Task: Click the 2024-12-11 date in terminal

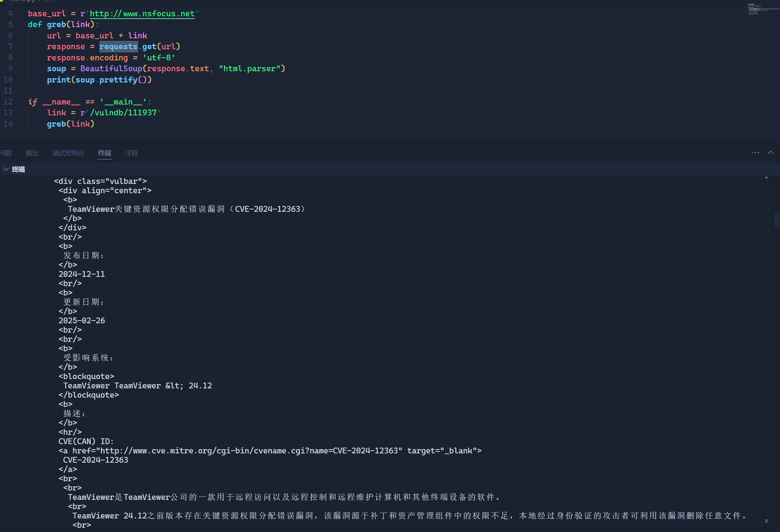Action: coord(82,274)
